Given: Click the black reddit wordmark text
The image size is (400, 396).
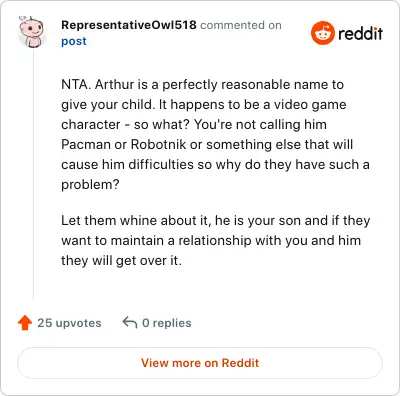Looking at the screenshot, I should click(360, 33).
